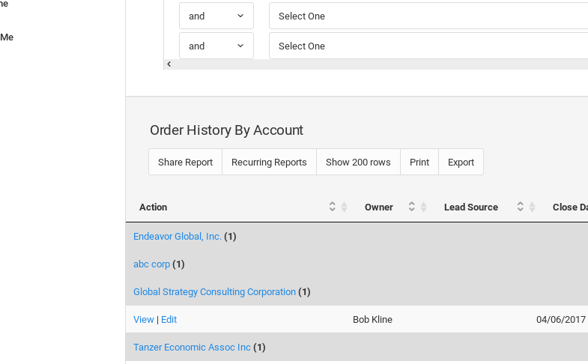Click View link in Bob Kline row
Viewport: 588px width, 364px height.
coord(144,320)
